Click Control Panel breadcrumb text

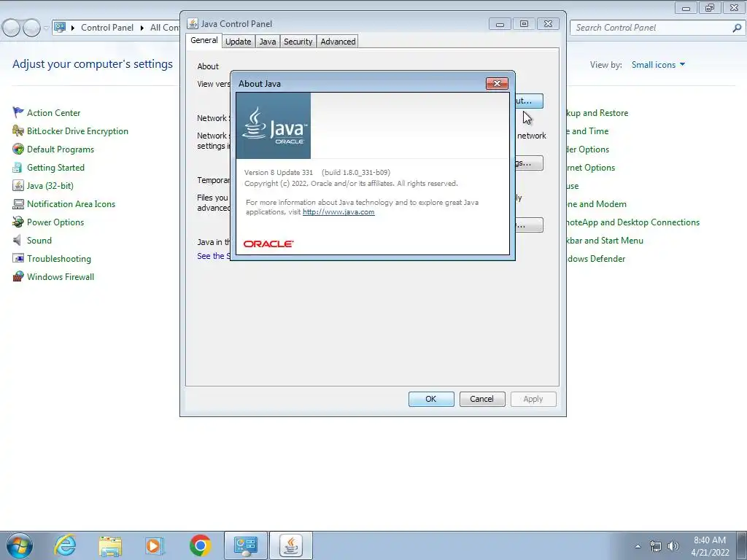[107, 28]
